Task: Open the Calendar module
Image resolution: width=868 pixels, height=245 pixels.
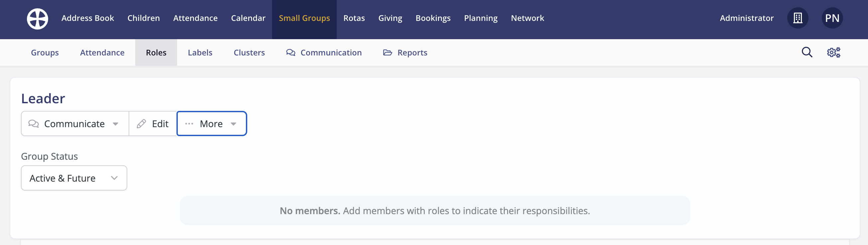Action: click(248, 18)
